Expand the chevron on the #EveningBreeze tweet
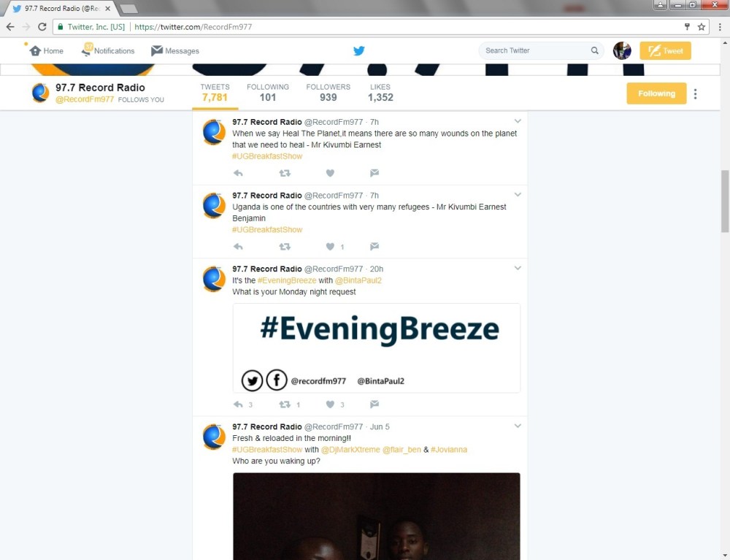Viewport: 730px width, 560px height. [x=518, y=268]
